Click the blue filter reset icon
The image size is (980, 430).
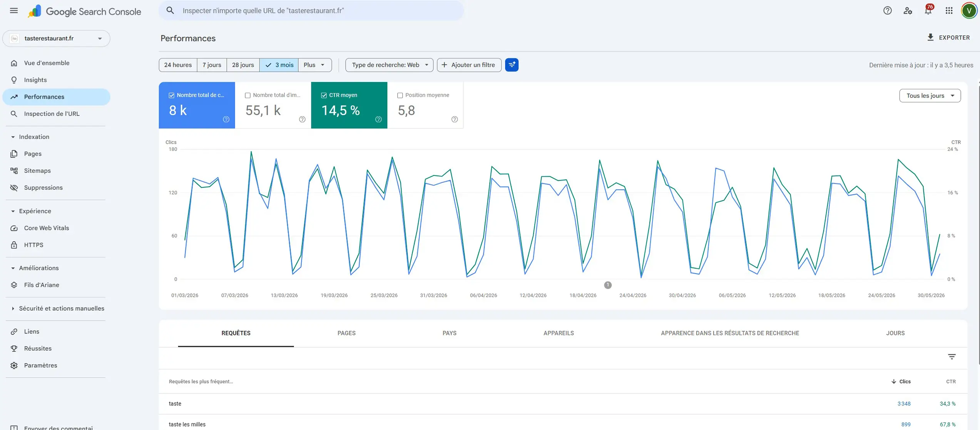coord(512,65)
